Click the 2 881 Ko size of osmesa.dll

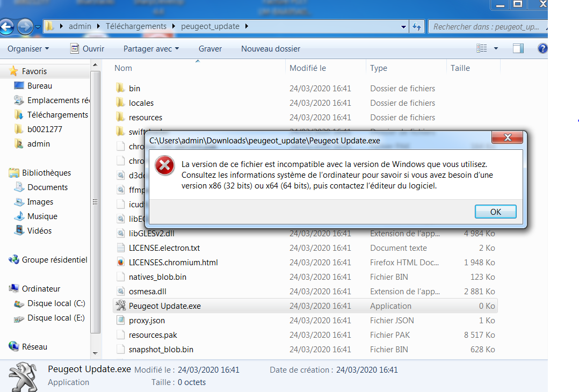click(479, 291)
